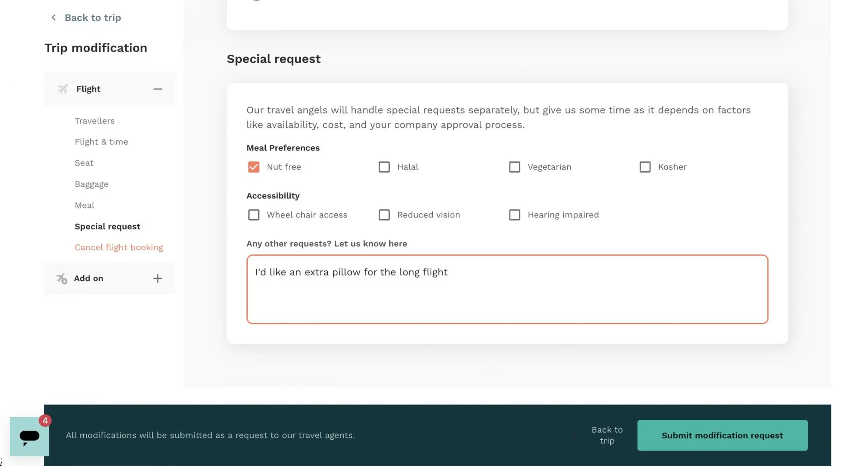868x466 pixels.
Task: Click the travel angels description paragraph
Action: point(499,118)
